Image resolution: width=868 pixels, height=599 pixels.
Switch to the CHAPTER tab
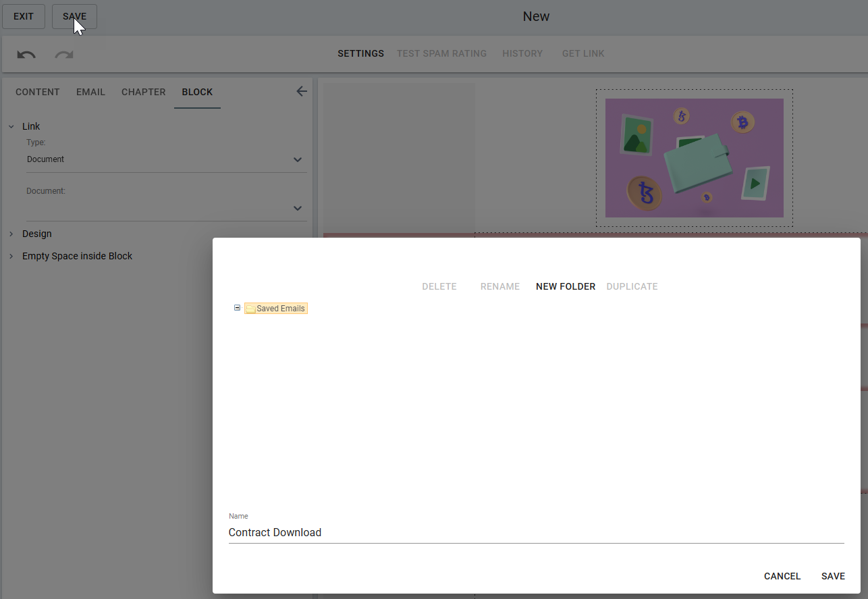143,92
